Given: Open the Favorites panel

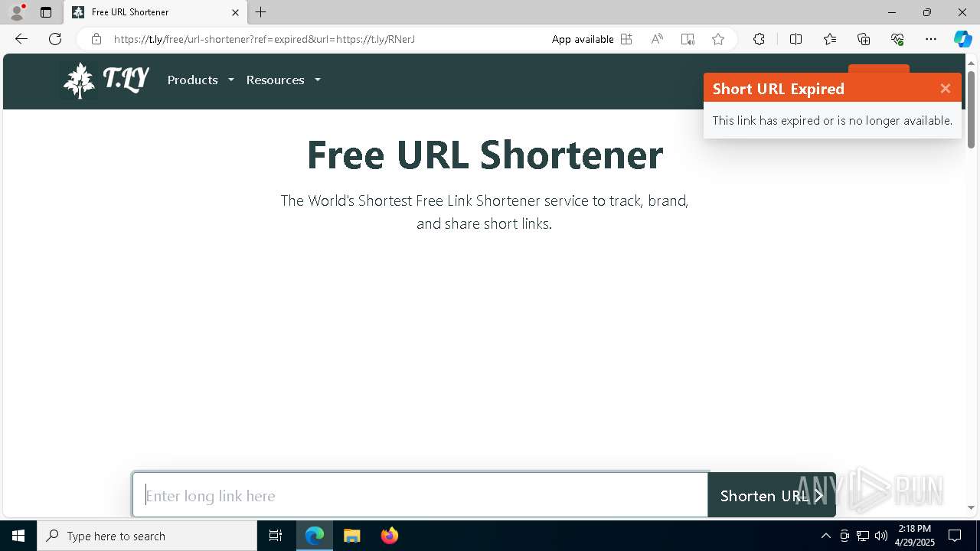Looking at the screenshot, I should pyautogui.click(x=830, y=39).
